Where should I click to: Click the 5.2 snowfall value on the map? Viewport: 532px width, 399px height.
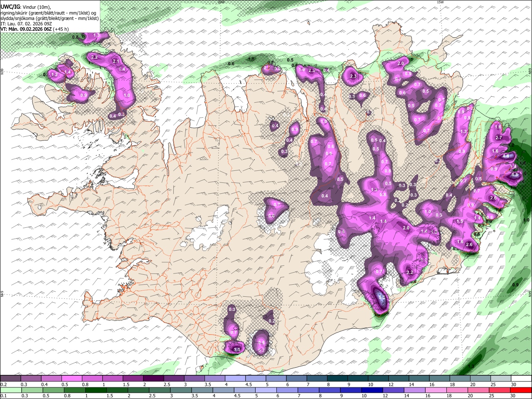[382, 297]
